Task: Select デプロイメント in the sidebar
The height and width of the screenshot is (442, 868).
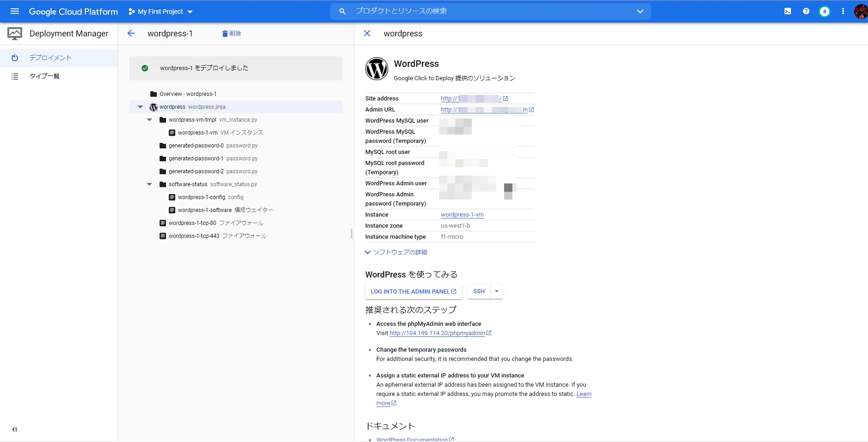Action: 50,58
